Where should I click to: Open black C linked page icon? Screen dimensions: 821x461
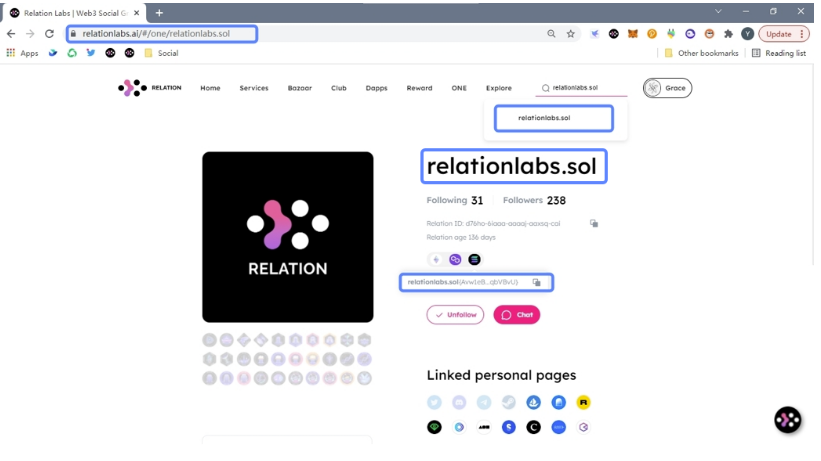click(534, 427)
